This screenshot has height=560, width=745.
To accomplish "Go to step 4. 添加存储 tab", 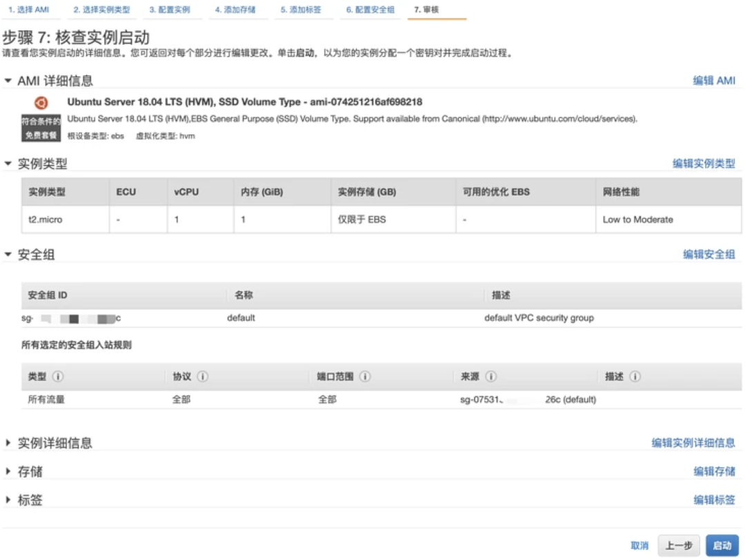I will point(235,10).
